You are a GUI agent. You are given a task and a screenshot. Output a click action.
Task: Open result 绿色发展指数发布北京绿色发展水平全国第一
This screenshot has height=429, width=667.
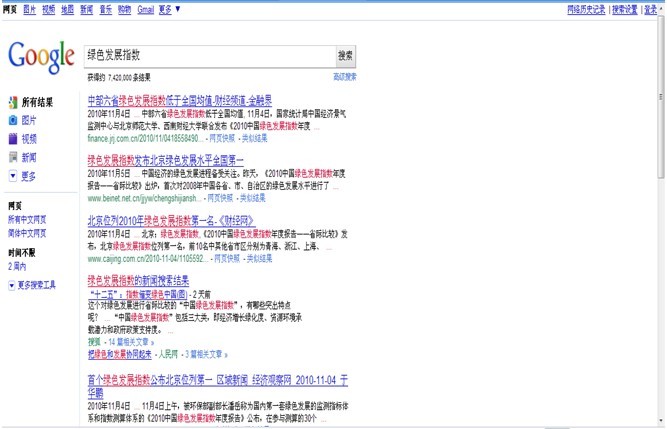(x=165, y=160)
